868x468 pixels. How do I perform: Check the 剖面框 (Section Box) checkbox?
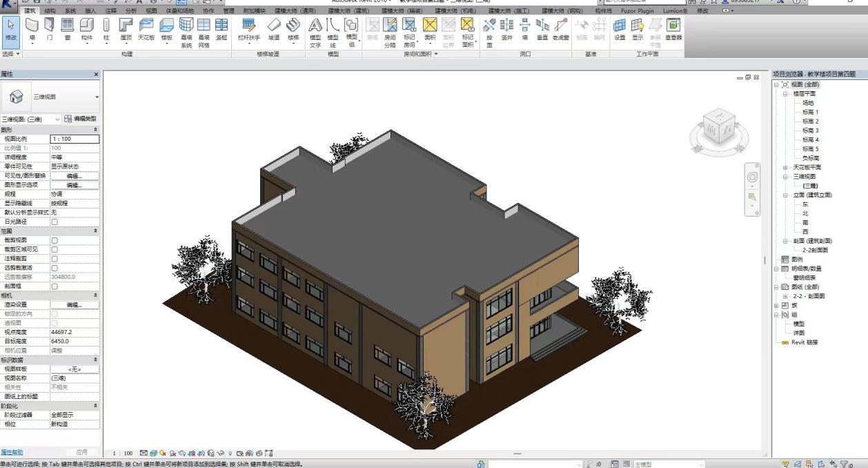pos(55,286)
